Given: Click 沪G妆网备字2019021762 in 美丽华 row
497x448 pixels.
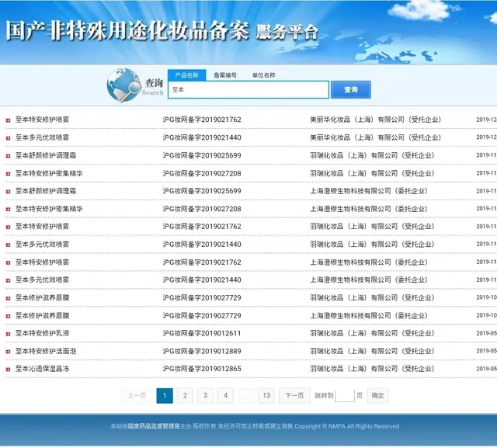Looking at the screenshot, I should (x=202, y=120).
